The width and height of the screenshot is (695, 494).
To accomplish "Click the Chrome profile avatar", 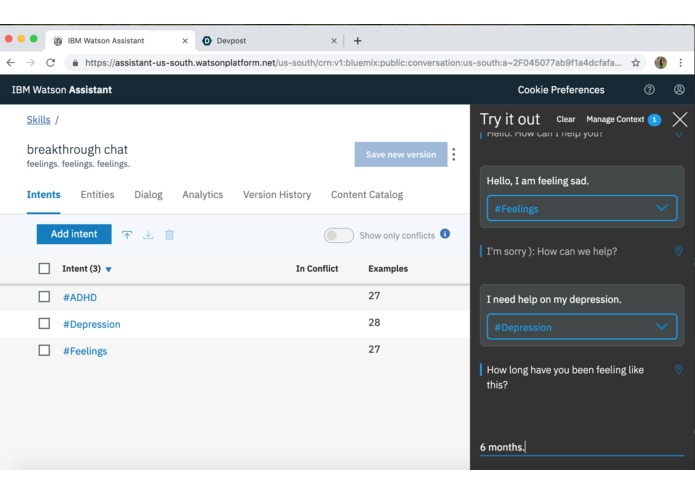I will pyautogui.click(x=660, y=63).
